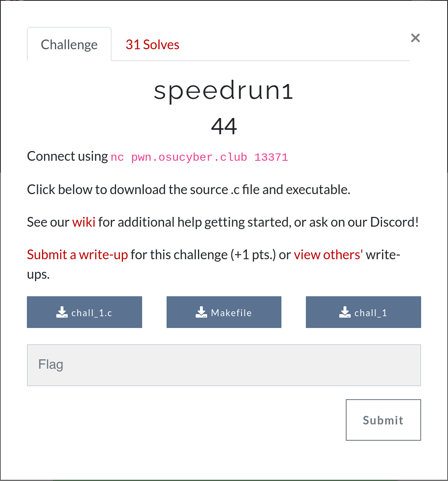
Task: Download the chall_1.c source file
Action: pos(84,312)
